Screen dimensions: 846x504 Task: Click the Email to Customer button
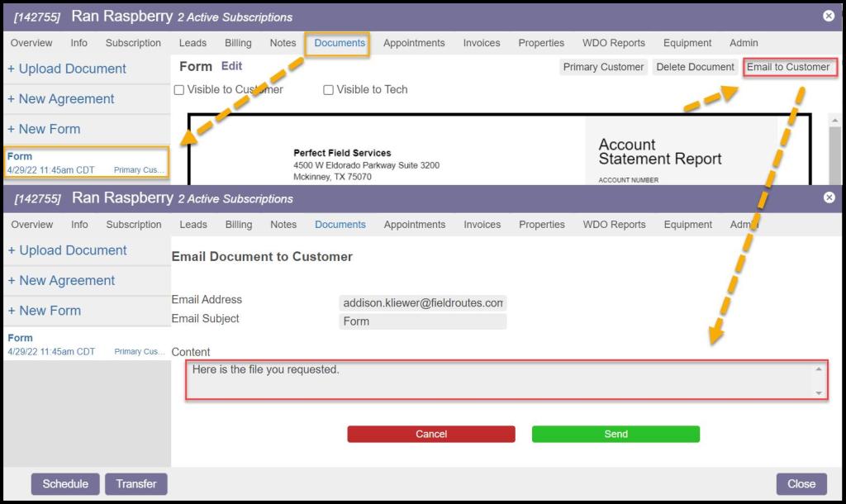788,67
